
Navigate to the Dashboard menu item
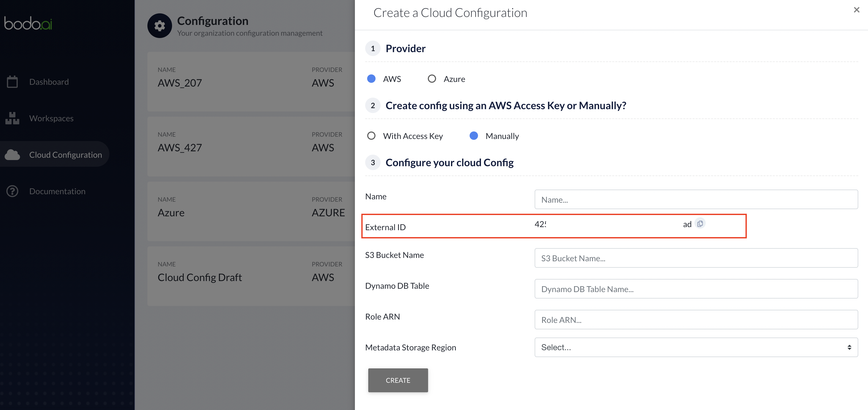click(49, 81)
